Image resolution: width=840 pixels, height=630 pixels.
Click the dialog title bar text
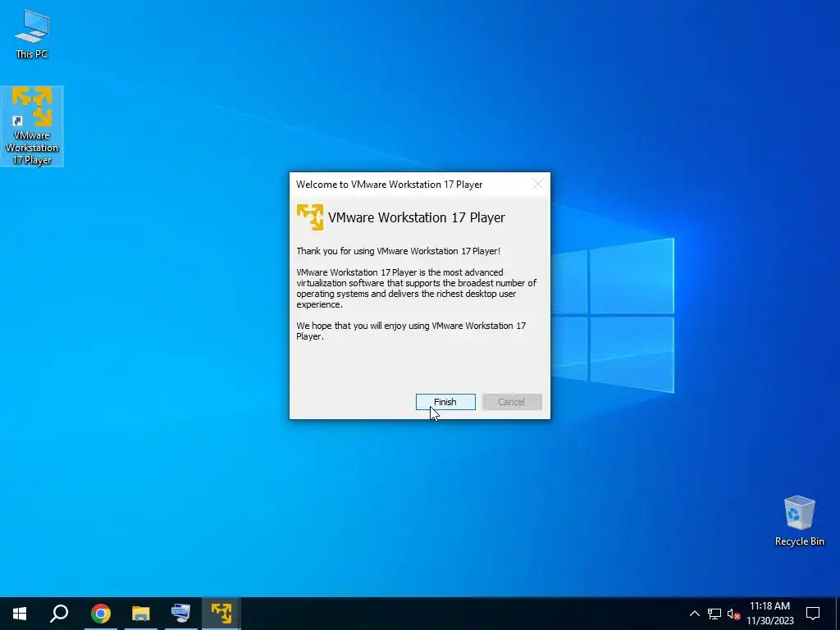point(390,185)
